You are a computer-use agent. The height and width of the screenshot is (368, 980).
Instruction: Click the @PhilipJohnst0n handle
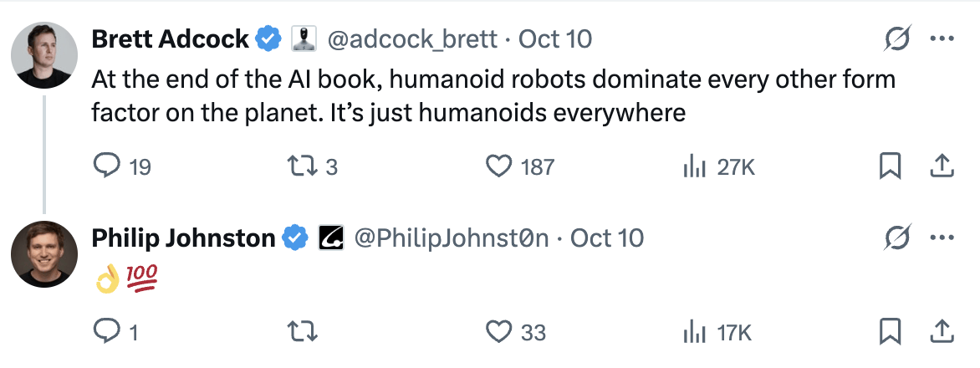click(452, 238)
